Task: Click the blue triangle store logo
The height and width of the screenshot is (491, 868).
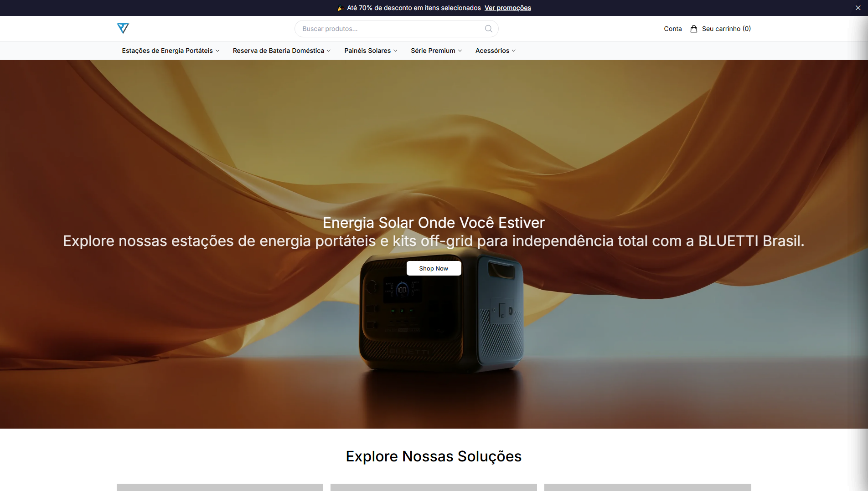Action: (x=123, y=28)
